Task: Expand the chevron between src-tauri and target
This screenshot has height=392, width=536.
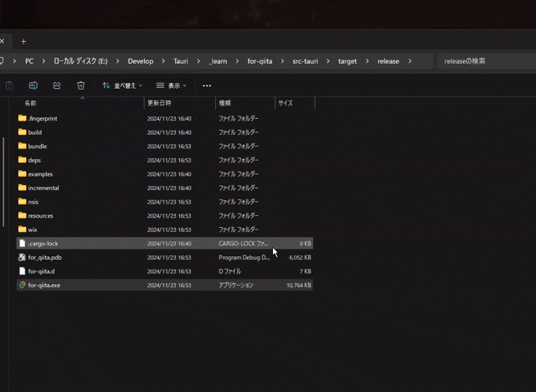Action: pyautogui.click(x=327, y=61)
